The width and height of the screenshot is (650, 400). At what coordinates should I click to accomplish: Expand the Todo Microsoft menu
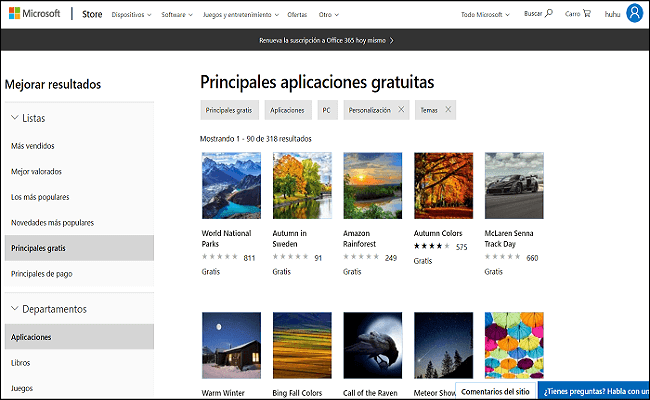[485, 15]
